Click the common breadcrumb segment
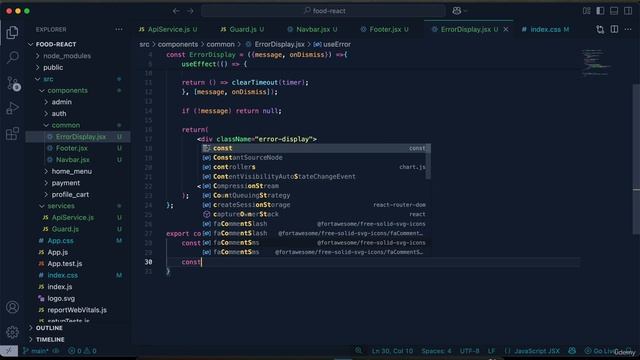The image size is (640, 360). [220, 44]
